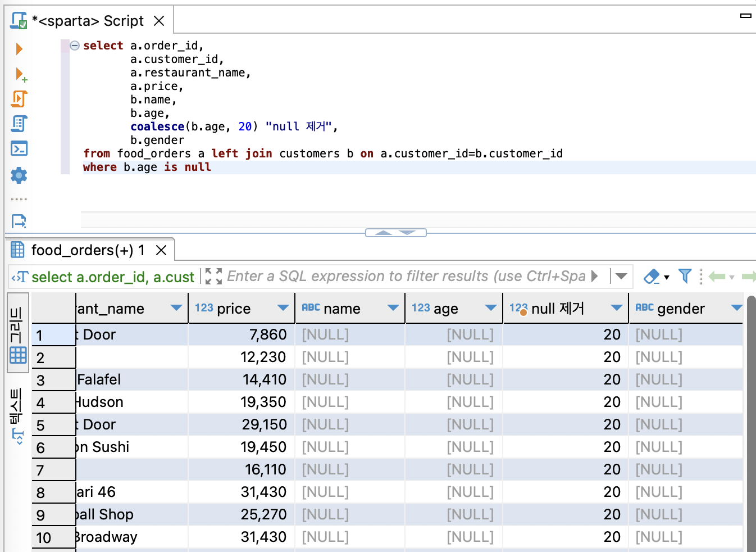Minimize the editor panel

coord(746,16)
